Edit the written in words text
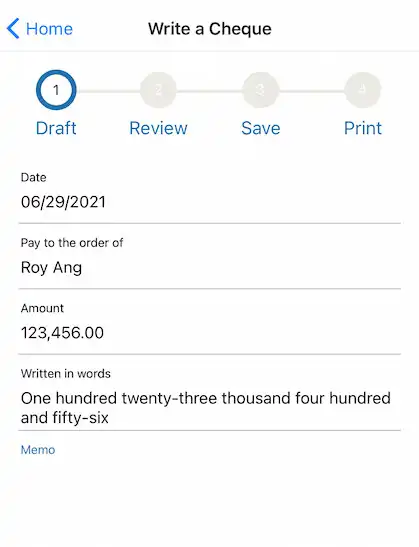419x547 pixels. tap(209, 407)
